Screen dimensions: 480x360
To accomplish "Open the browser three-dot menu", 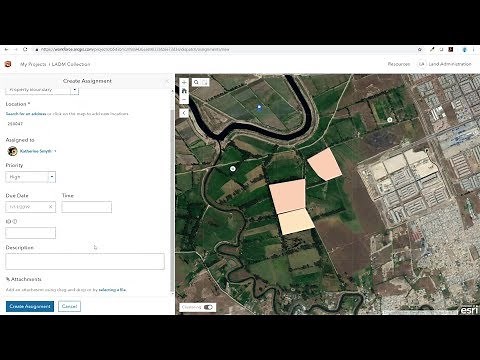I will tap(474, 49).
